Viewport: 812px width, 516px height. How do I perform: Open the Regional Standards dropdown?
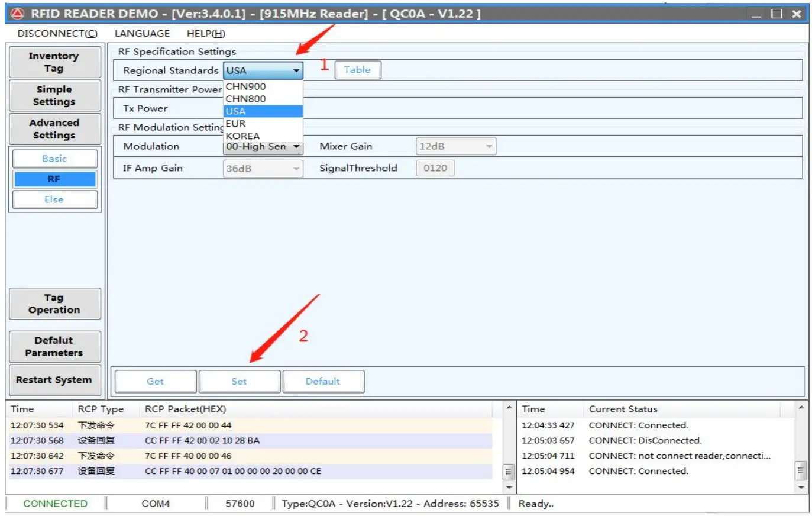263,70
